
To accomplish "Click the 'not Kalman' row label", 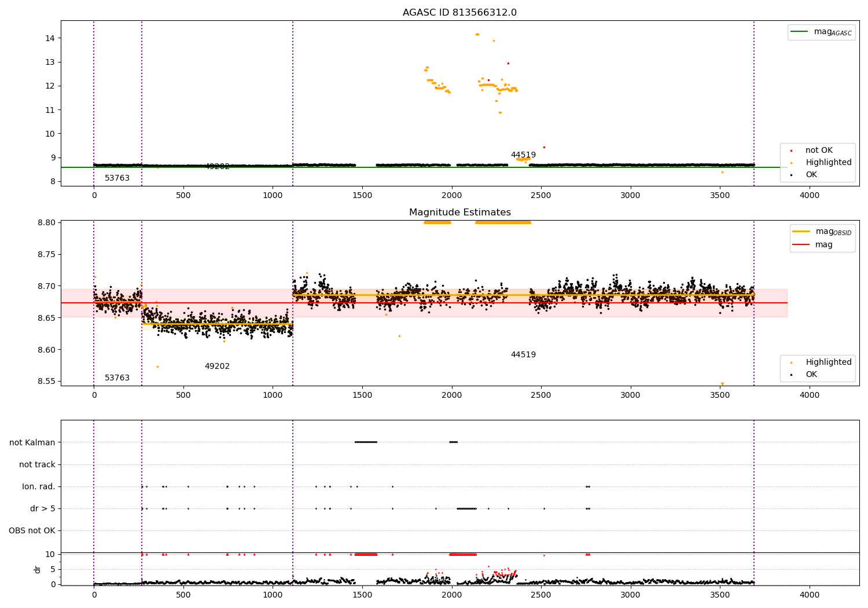I will pyautogui.click(x=32, y=443).
